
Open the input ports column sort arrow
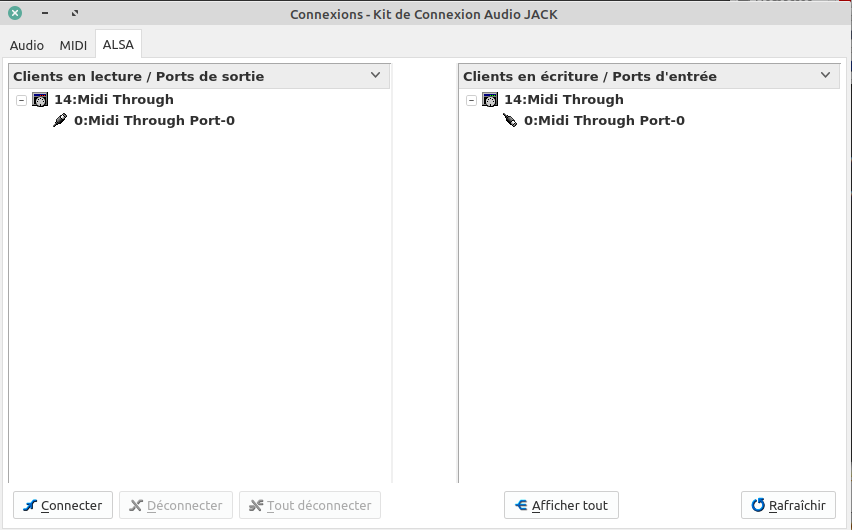point(826,75)
